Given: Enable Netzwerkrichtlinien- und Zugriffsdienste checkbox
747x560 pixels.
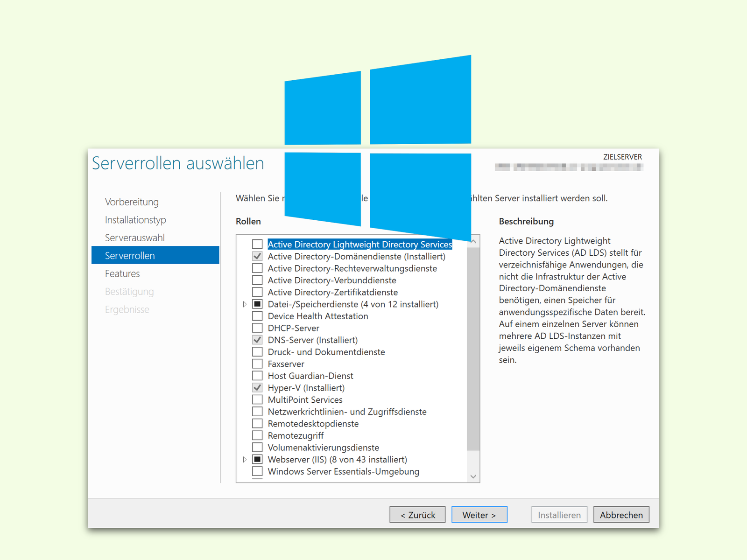Looking at the screenshot, I should (x=257, y=412).
